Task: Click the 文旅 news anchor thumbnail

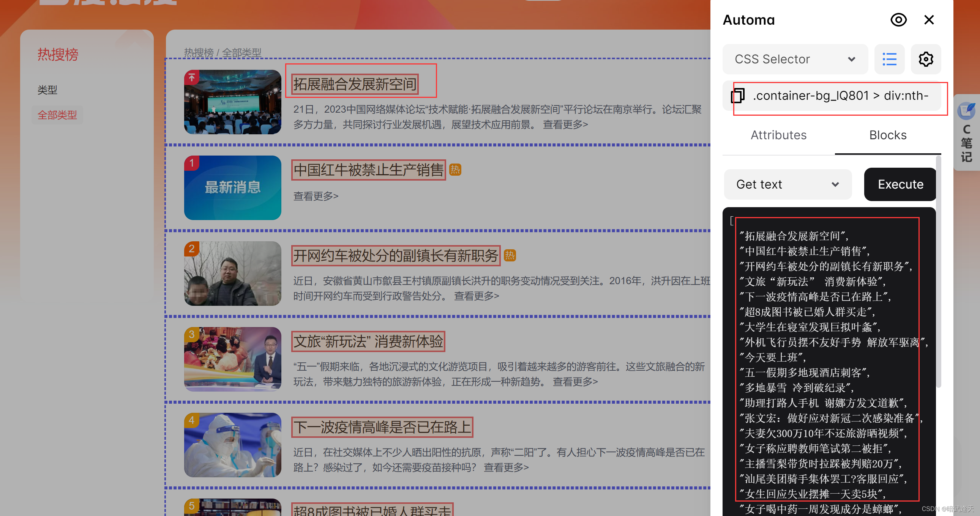Action: tap(232, 359)
